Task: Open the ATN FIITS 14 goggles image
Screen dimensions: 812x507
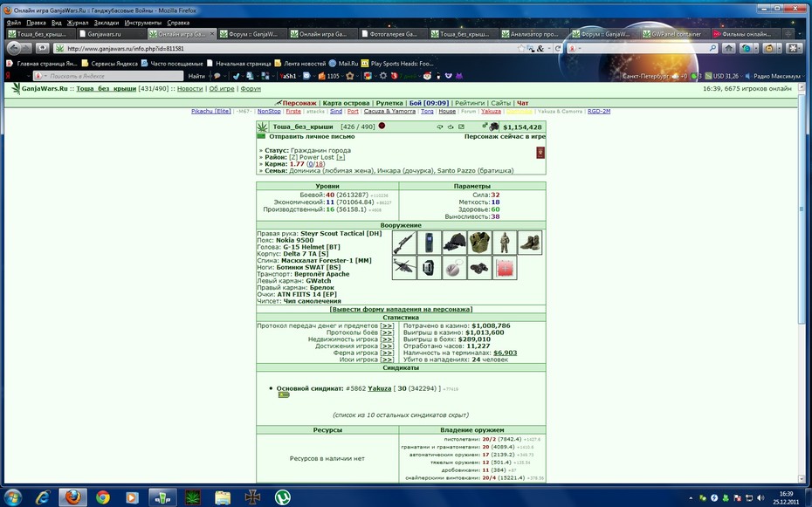Action: point(479,268)
